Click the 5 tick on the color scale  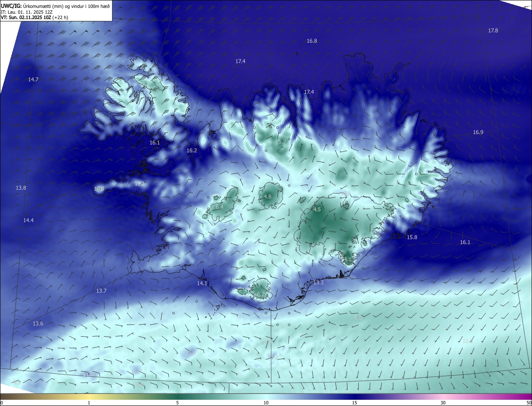tap(177, 403)
